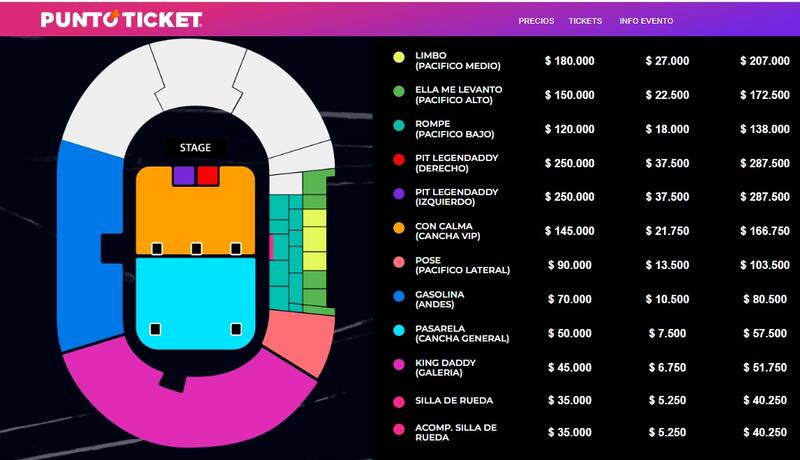This screenshot has width=800, height=460.
Task: Open the PRECIOS menu item
Action: (x=536, y=21)
